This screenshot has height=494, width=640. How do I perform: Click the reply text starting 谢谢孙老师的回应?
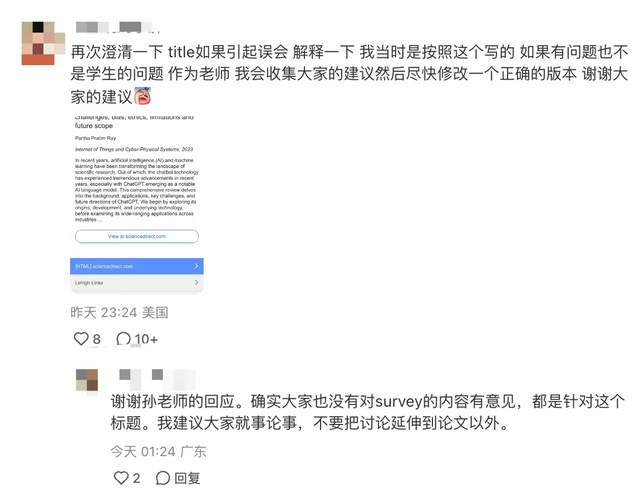pos(367,412)
